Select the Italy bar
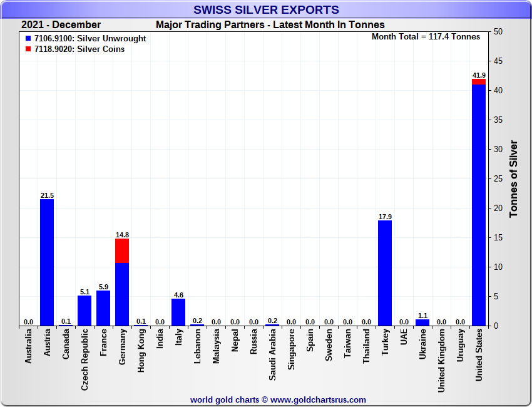Viewport: 532px width, 407px height. [178, 312]
